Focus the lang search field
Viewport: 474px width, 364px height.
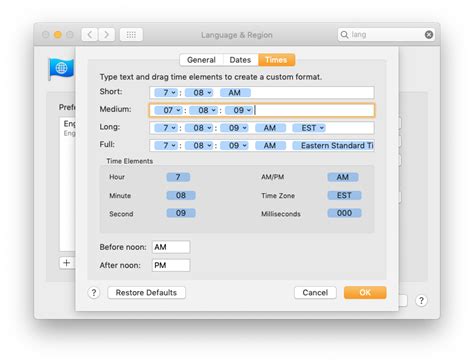pos(387,35)
